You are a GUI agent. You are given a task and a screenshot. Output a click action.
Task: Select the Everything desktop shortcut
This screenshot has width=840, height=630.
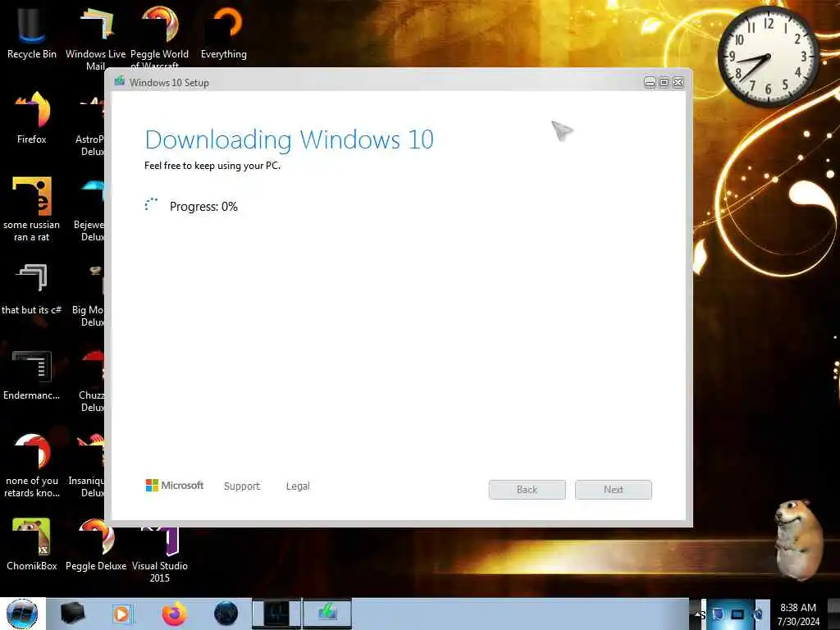coord(224,32)
